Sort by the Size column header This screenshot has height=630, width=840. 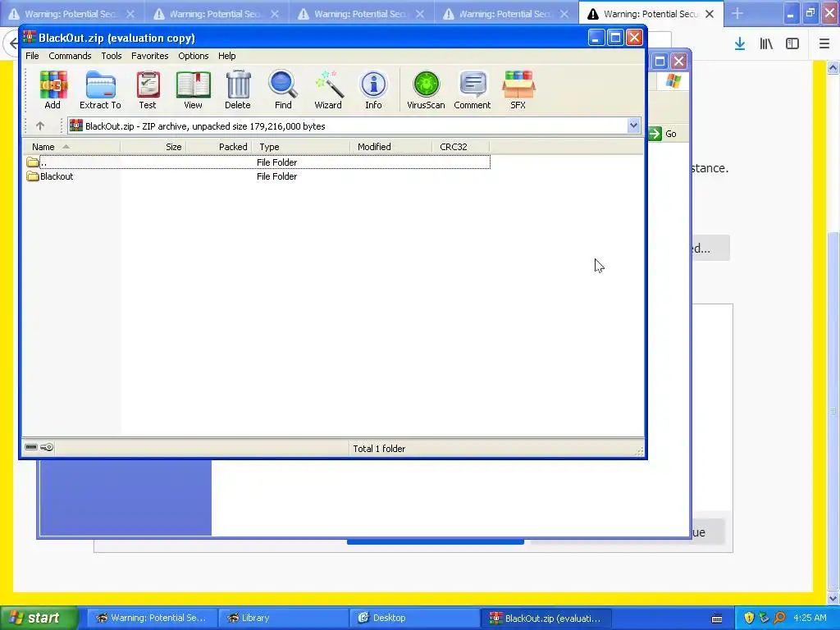pos(153,147)
